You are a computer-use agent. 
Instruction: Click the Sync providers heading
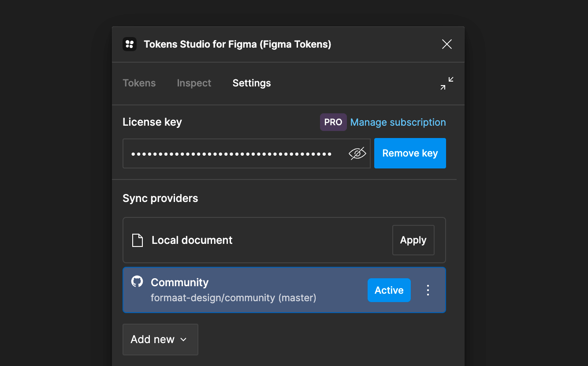click(x=160, y=198)
